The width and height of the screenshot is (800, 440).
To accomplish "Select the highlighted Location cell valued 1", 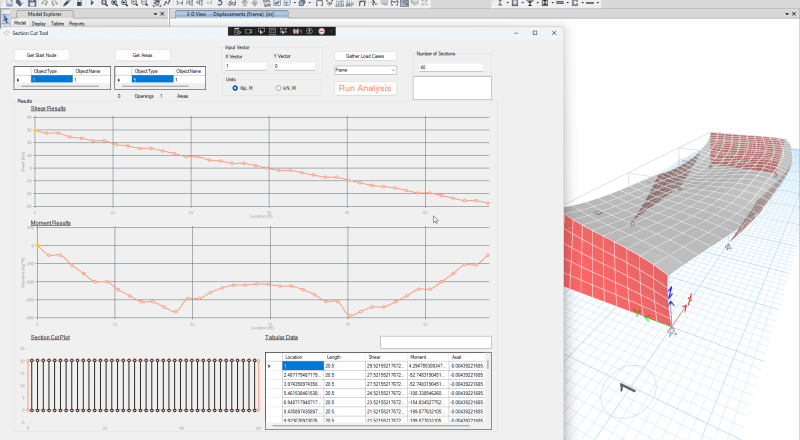I will click(x=303, y=366).
